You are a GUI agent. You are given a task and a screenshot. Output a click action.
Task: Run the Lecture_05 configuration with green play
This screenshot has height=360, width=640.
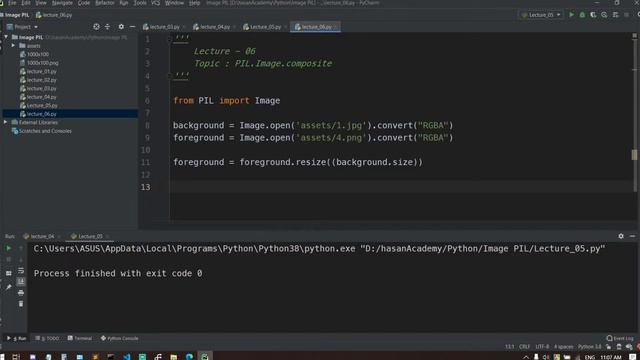tap(571, 15)
